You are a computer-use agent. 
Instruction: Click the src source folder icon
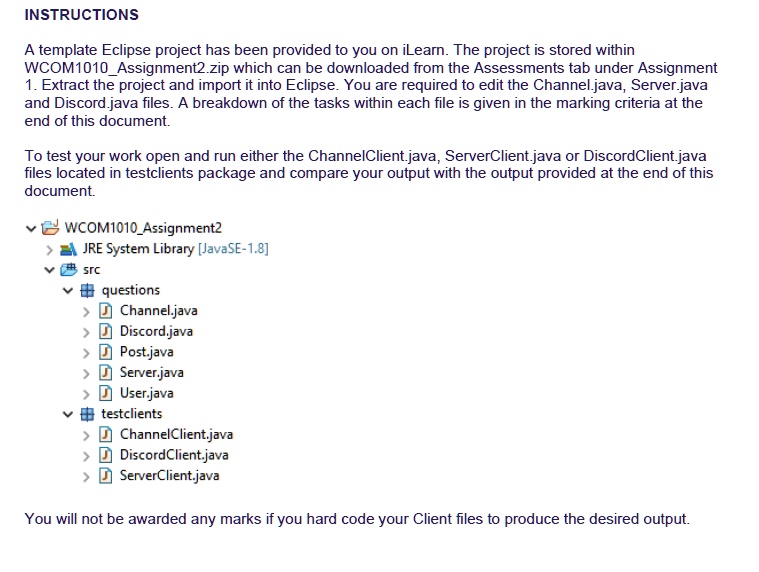click(68, 270)
